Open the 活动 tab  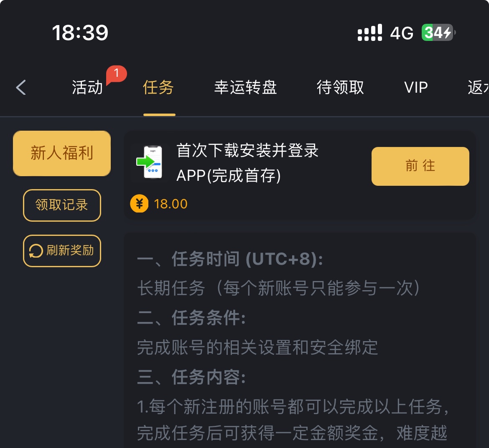[87, 88]
